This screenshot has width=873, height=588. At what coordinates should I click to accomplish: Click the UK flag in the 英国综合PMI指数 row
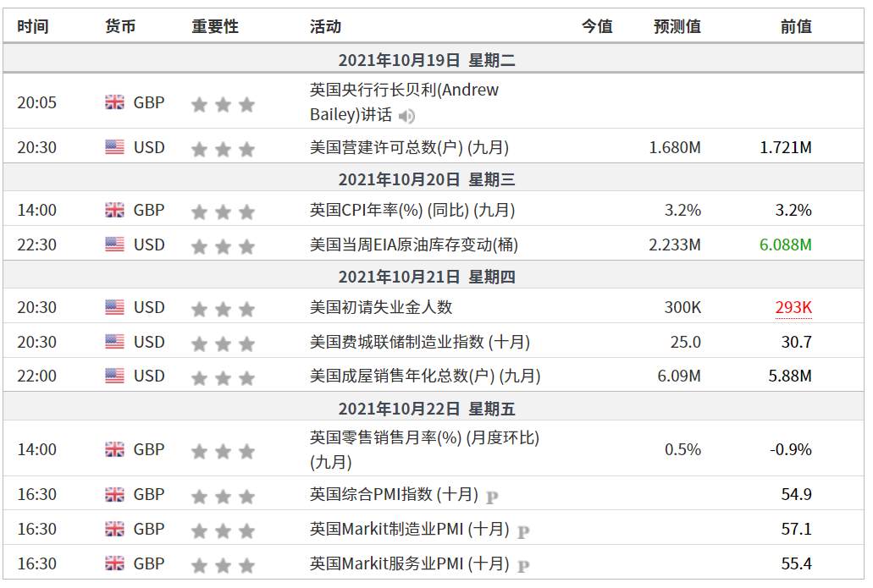pos(114,494)
